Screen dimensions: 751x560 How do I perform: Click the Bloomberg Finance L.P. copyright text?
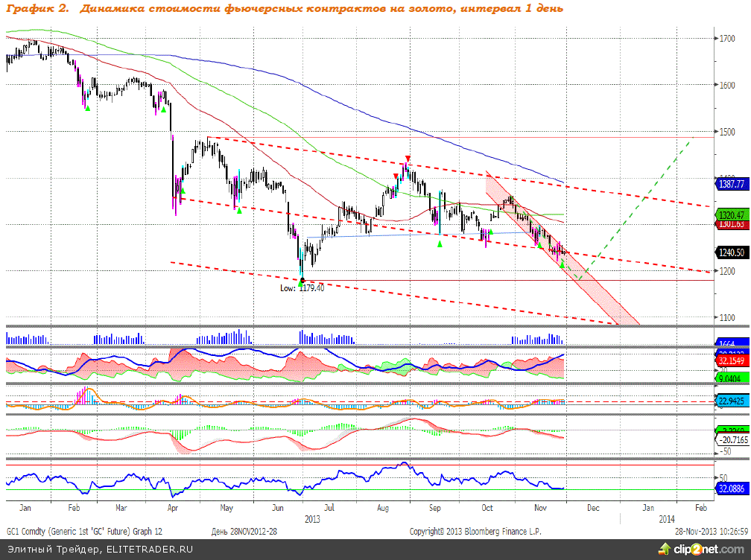coord(476,531)
